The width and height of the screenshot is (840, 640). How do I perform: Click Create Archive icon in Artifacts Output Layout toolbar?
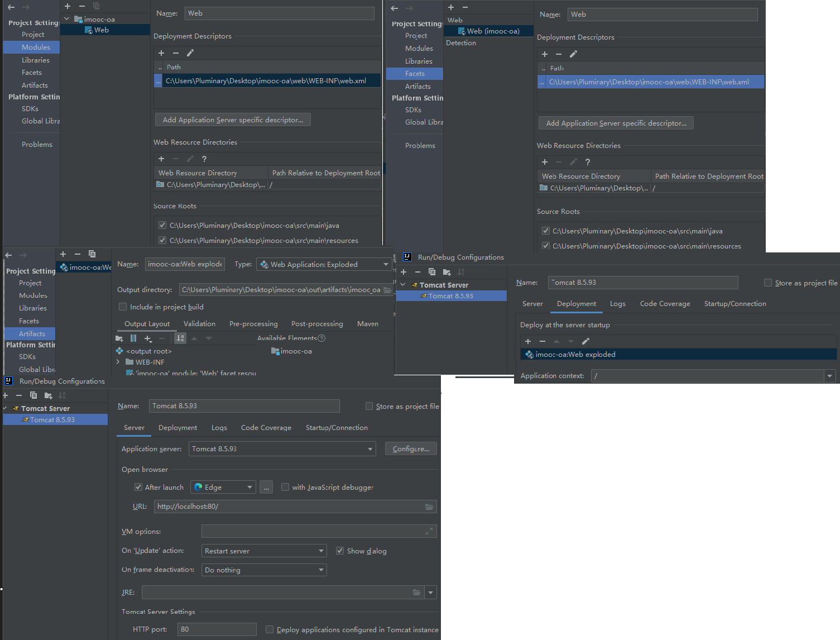tap(133, 338)
